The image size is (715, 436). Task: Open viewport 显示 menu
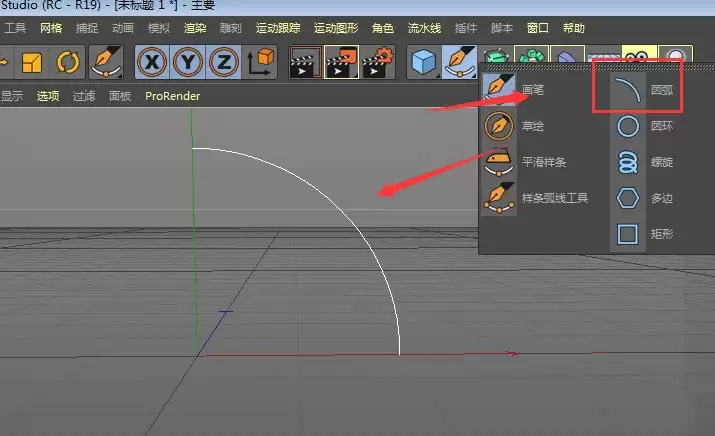[x=12, y=96]
